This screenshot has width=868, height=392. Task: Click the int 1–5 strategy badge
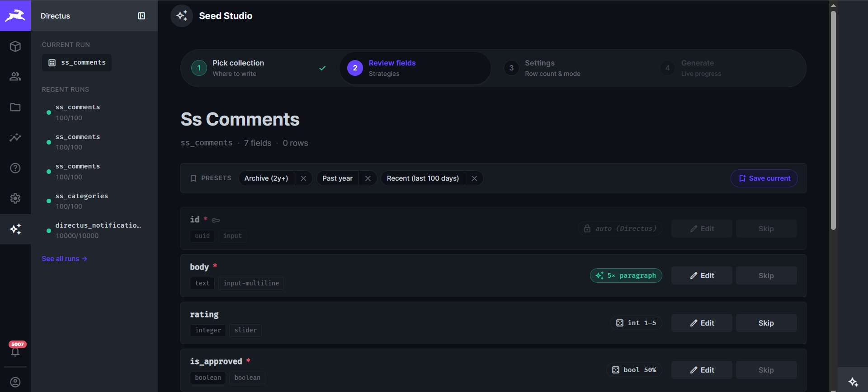[x=636, y=323]
